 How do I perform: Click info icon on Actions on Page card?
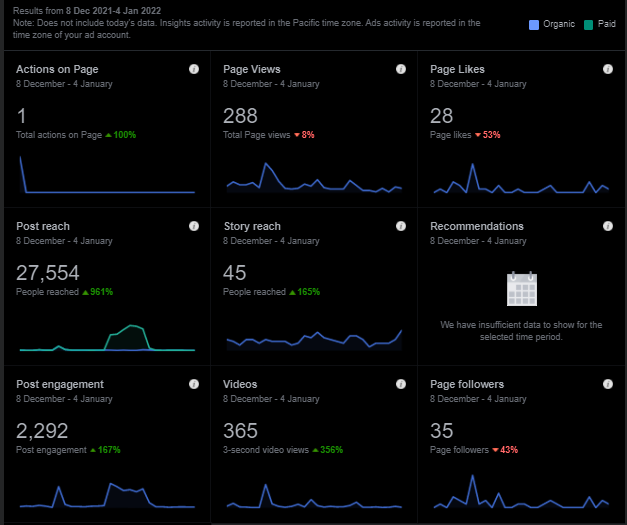click(194, 69)
